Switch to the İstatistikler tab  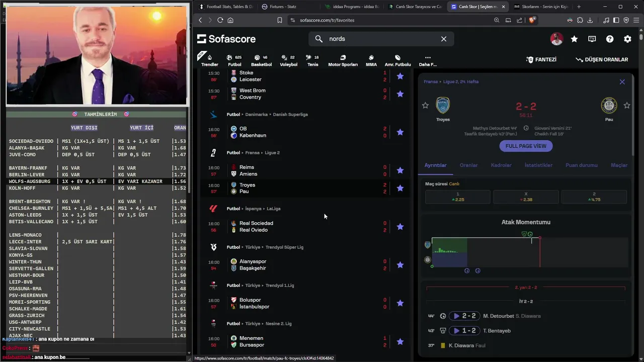coord(538,165)
